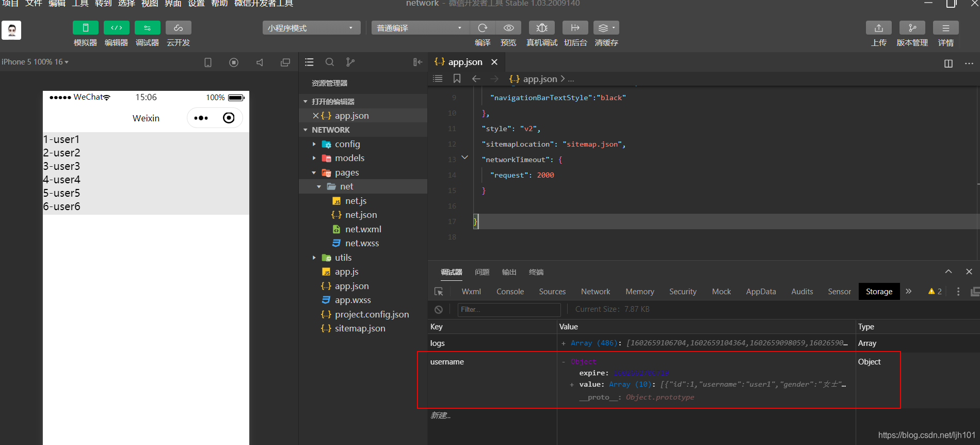Collapse the sidebar panel icon
The image size is (980, 445).
point(417,62)
